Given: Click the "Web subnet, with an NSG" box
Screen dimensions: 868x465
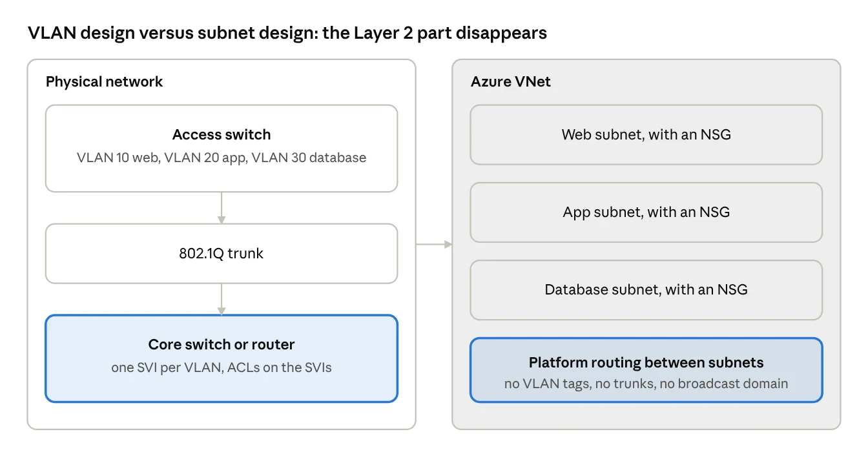Looking at the screenshot, I should [646, 135].
